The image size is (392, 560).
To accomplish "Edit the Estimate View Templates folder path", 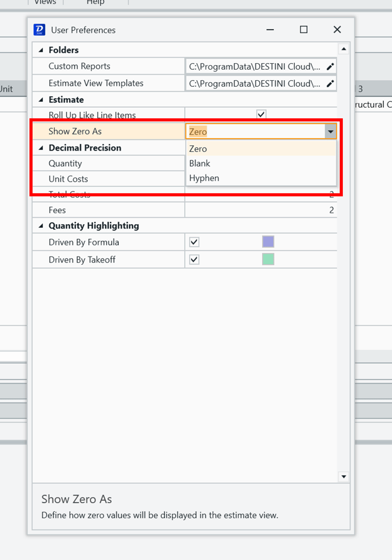I will (331, 84).
